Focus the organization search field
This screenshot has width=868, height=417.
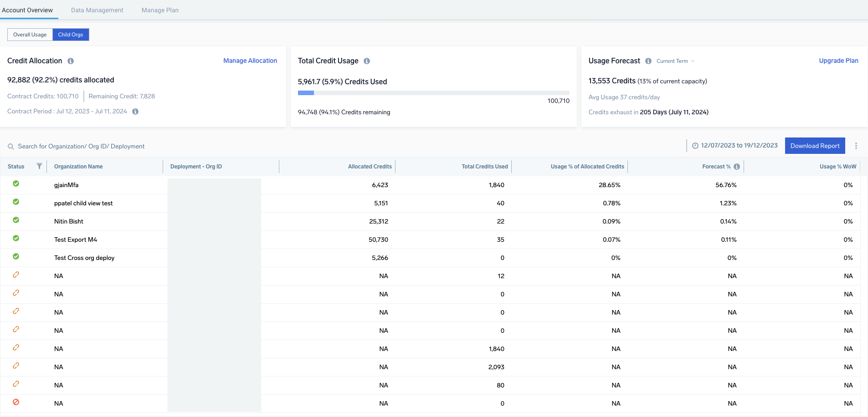click(81, 146)
